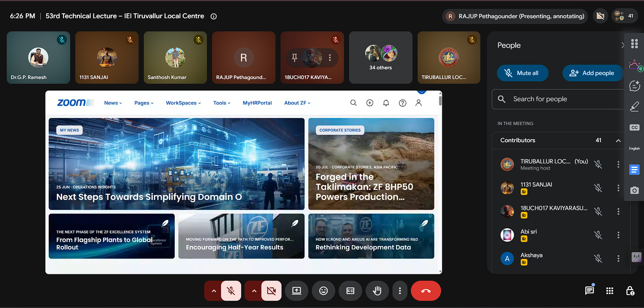Select the CORPORATE STORIES tag
Image resolution: width=644 pixels, height=308 pixels.
click(x=340, y=130)
